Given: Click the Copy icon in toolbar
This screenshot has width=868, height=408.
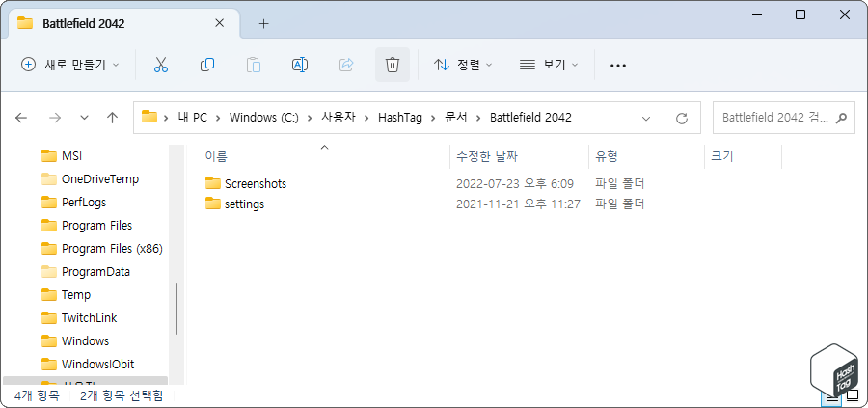Looking at the screenshot, I should 207,65.
